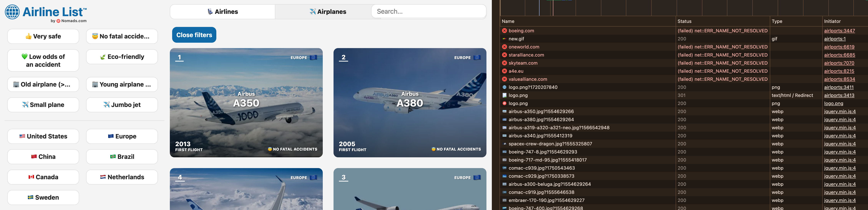
Task: Sort network requests by the Status column
Action: [723, 21]
